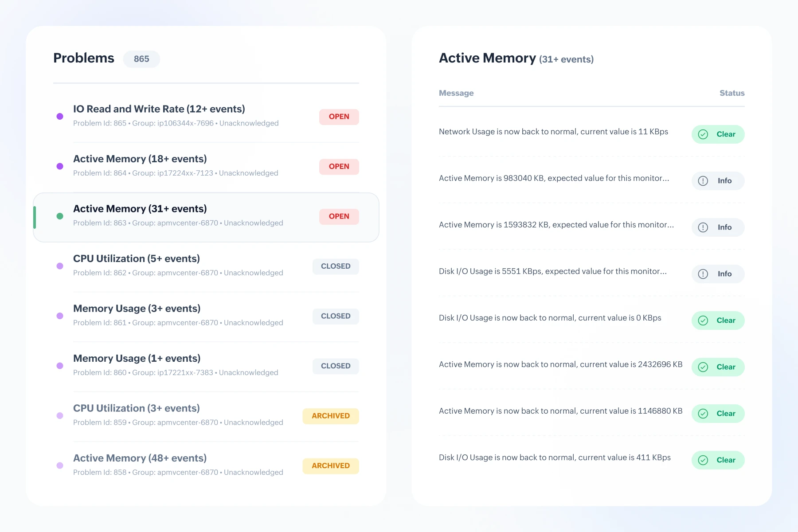Click the OPEN badge on Problem Id 864
The image size is (798, 532).
pos(339,167)
